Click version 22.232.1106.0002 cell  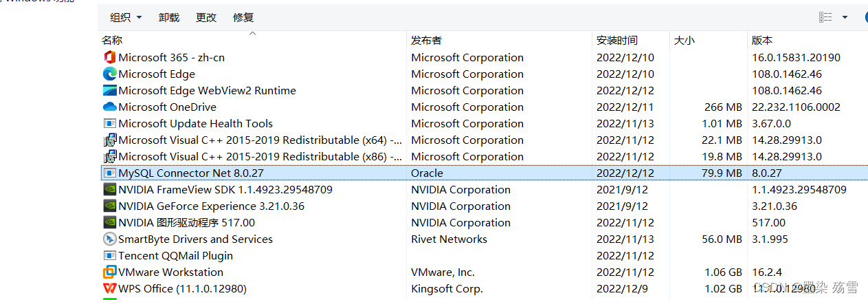(796, 107)
